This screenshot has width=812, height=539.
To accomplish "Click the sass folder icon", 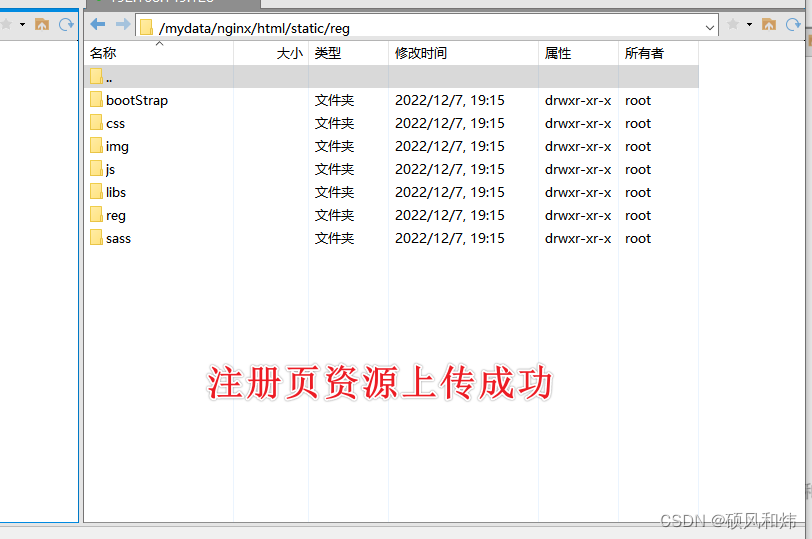I will [96, 237].
